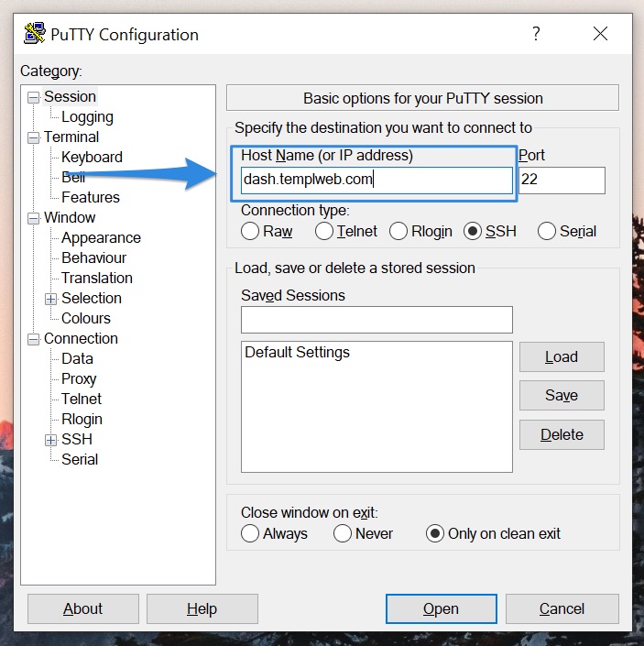
Task: Open the Terminal category
Action: (x=71, y=137)
